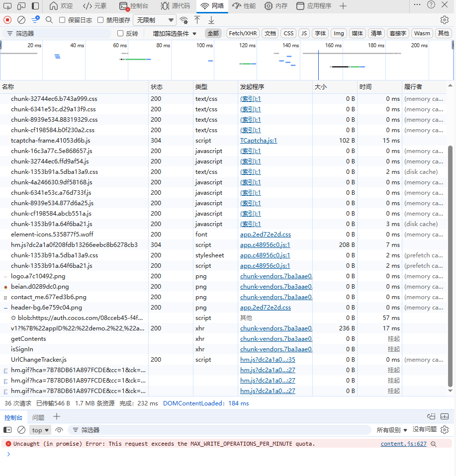Click the 没有问题 issues button

pyautogui.click(x=424, y=429)
